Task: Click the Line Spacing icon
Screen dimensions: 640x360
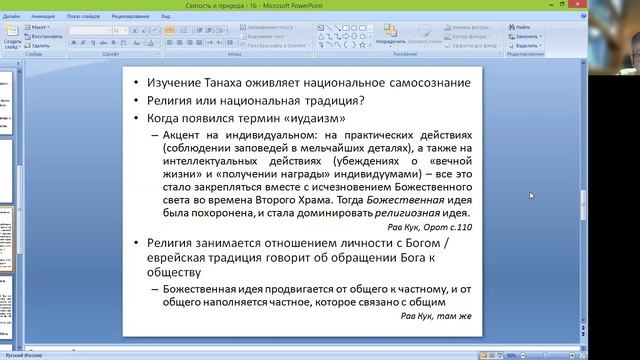Action: click(221, 31)
